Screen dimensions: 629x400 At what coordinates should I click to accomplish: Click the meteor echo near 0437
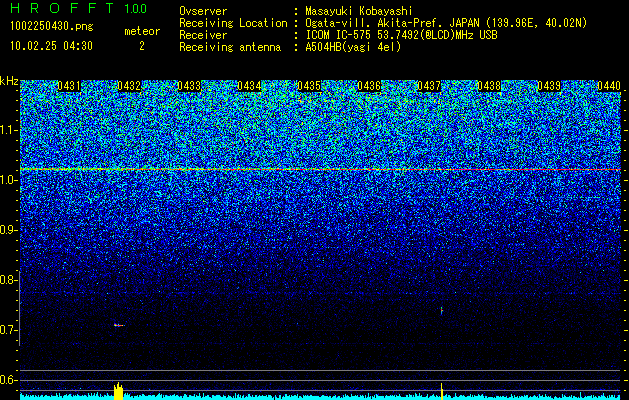tap(442, 311)
